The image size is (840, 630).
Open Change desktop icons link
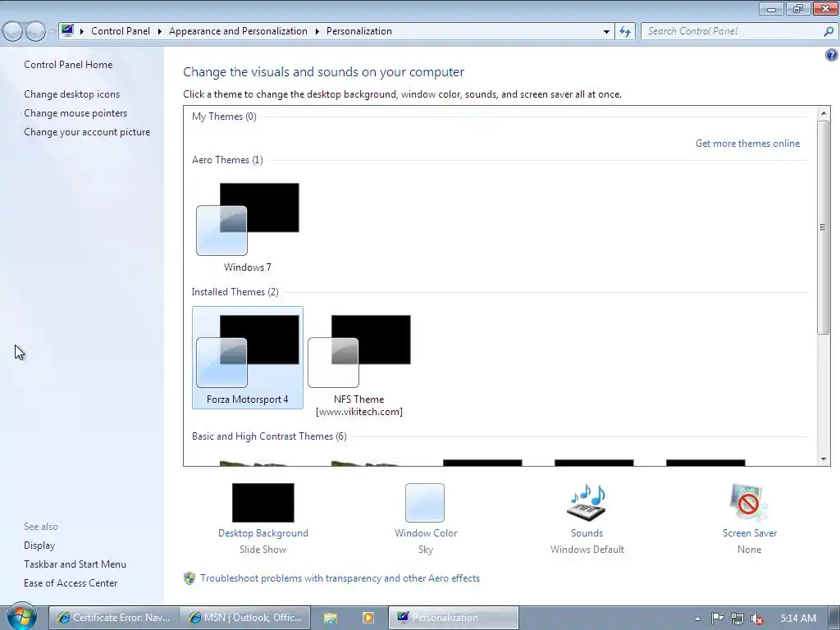click(x=72, y=94)
